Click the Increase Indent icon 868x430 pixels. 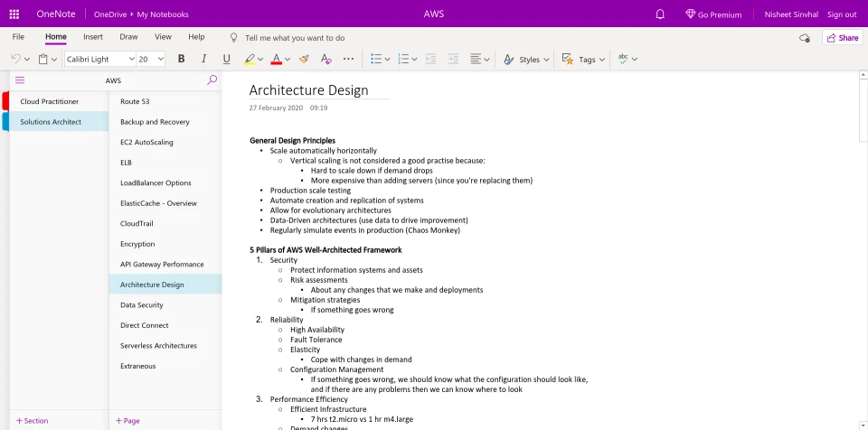[x=453, y=59]
